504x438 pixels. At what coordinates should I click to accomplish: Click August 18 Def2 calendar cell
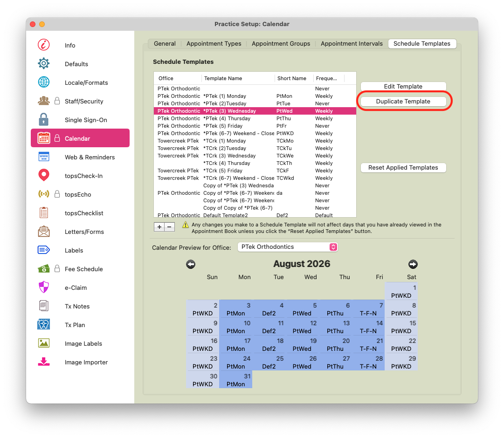269,344
